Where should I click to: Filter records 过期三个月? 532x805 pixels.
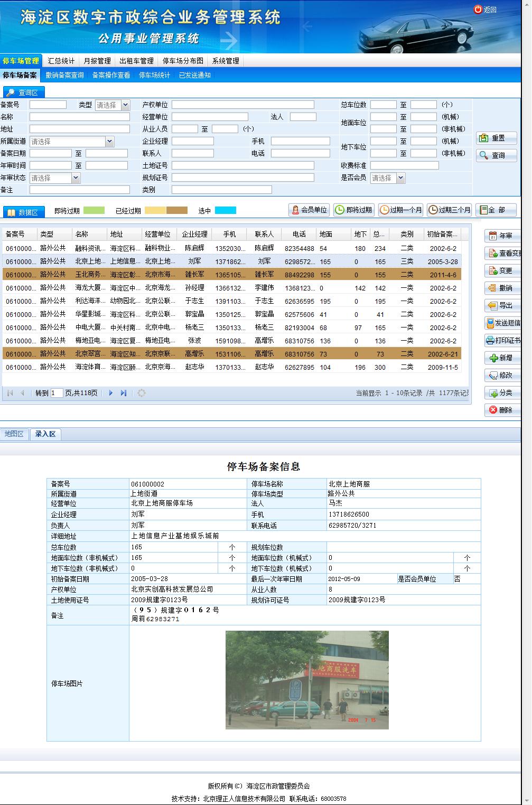(x=449, y=210)
